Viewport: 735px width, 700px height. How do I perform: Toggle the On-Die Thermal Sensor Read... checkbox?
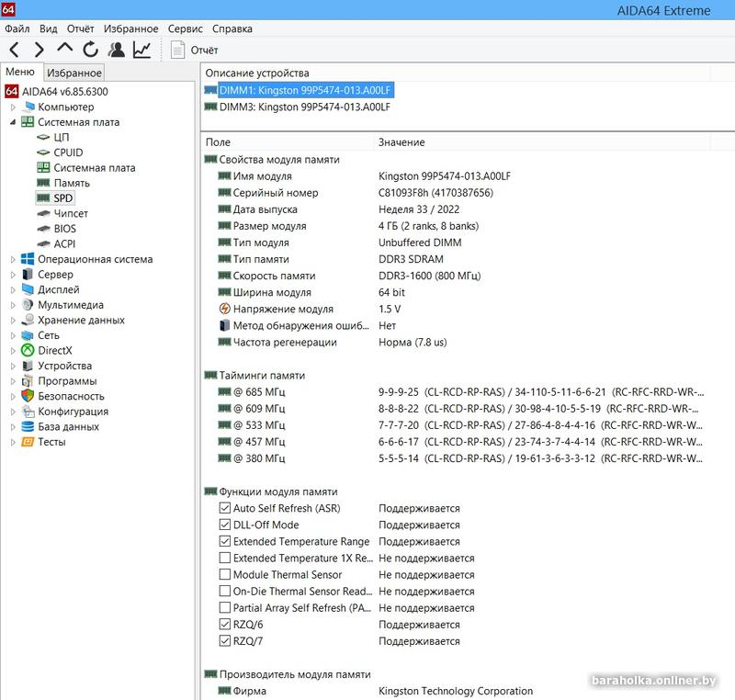[224, 591]
